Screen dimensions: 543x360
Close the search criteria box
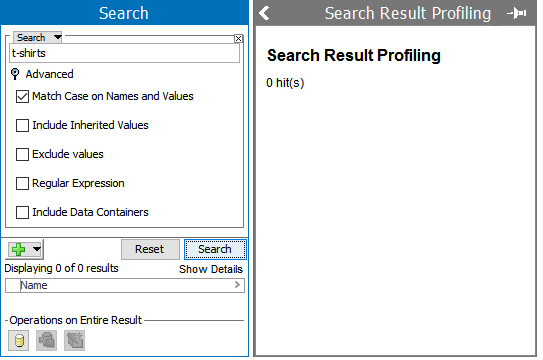click(238, 38)
